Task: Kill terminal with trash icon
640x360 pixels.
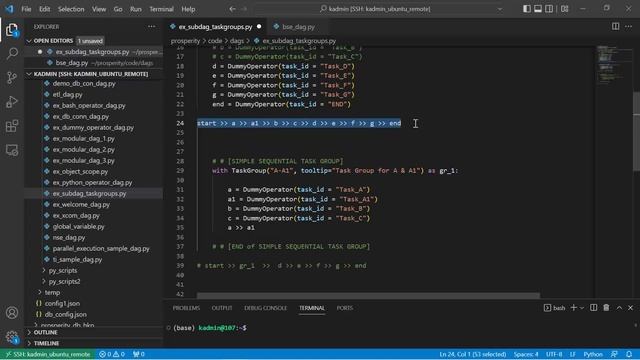Action: (x=606, y=308)
